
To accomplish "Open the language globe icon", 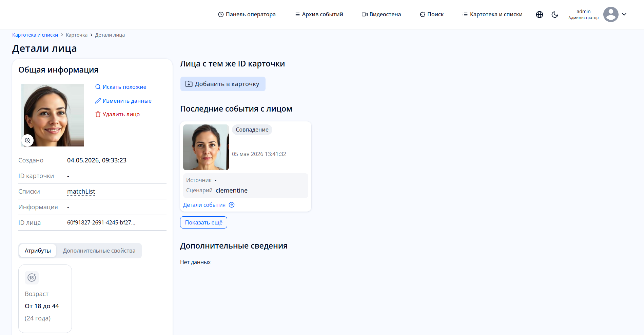I will [540, 15].
